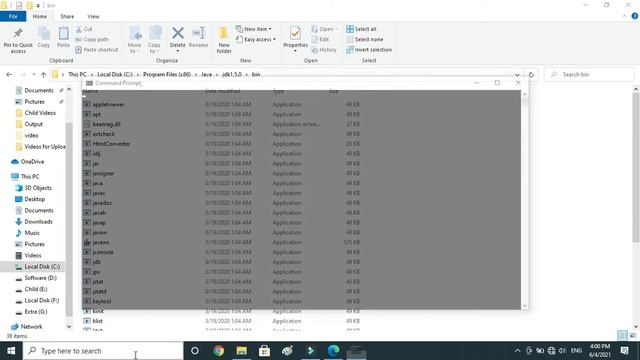Open the recent locations dropdown arrow
The width and height of the screenshot is (640, 360).
(x=33, y=74)
